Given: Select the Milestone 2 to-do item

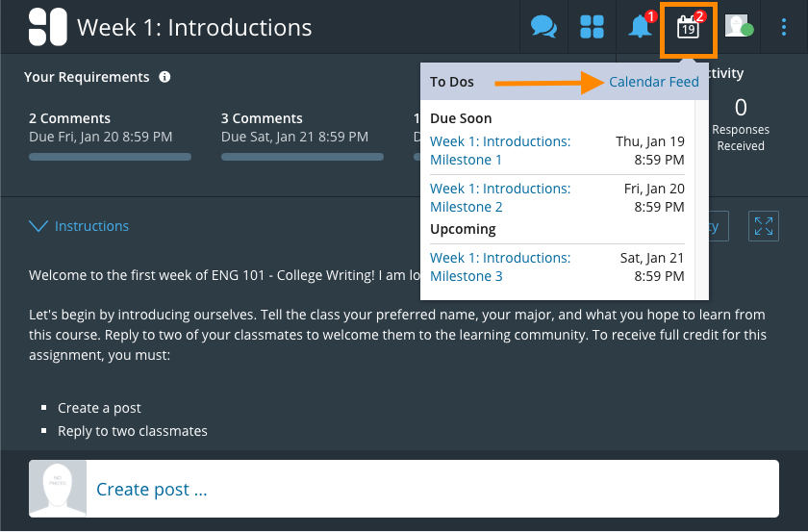Looking at the screenshot, I should (499, 197).
